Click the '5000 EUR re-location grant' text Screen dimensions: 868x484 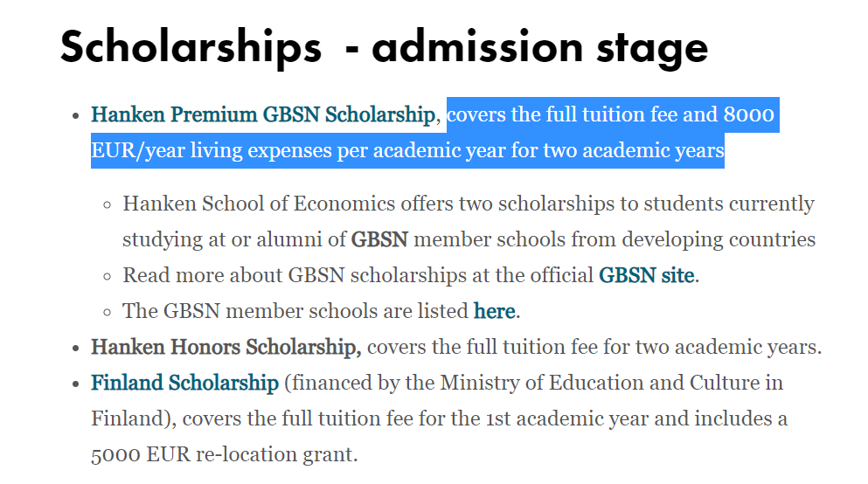(x=224, y=454)
